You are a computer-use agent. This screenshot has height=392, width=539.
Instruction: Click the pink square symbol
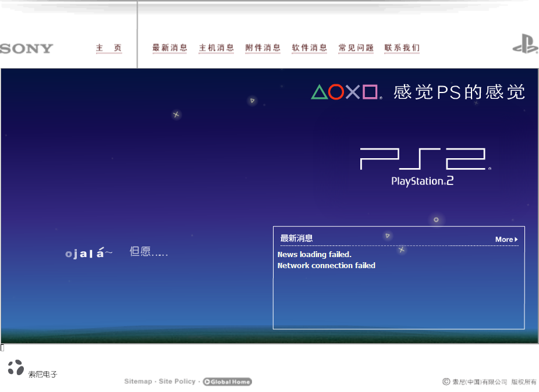click(x=370, y=92)
